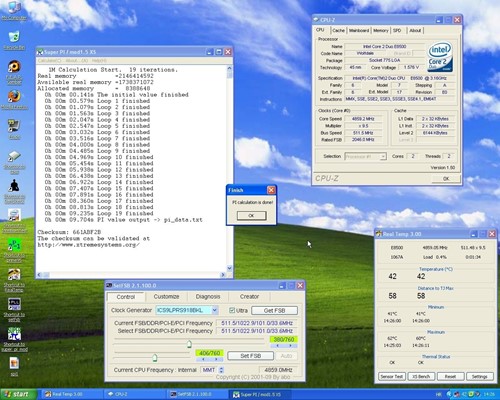Click the right arrow under 406/760
The image size is (500, 400).
click(x=216, y=359)
